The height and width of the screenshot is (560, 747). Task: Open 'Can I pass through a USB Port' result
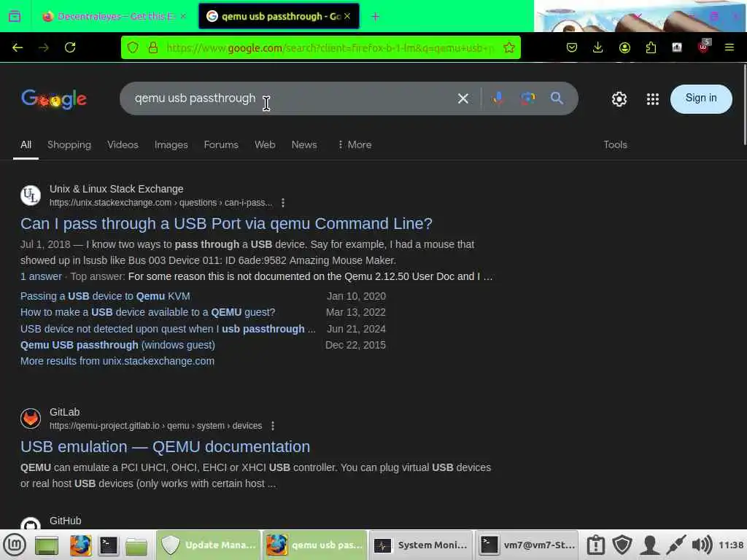(226, 224)
